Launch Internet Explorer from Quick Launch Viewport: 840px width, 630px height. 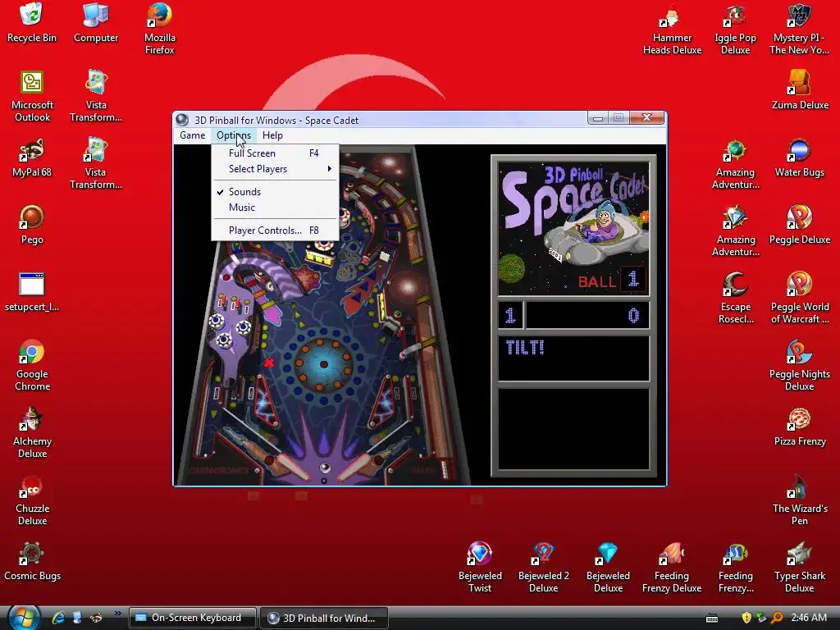point(58,618)
